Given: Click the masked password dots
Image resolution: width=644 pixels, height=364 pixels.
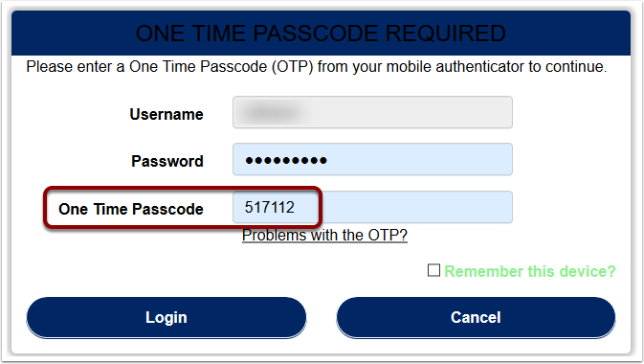Looking at the screenshot, I should click(286, 160).
